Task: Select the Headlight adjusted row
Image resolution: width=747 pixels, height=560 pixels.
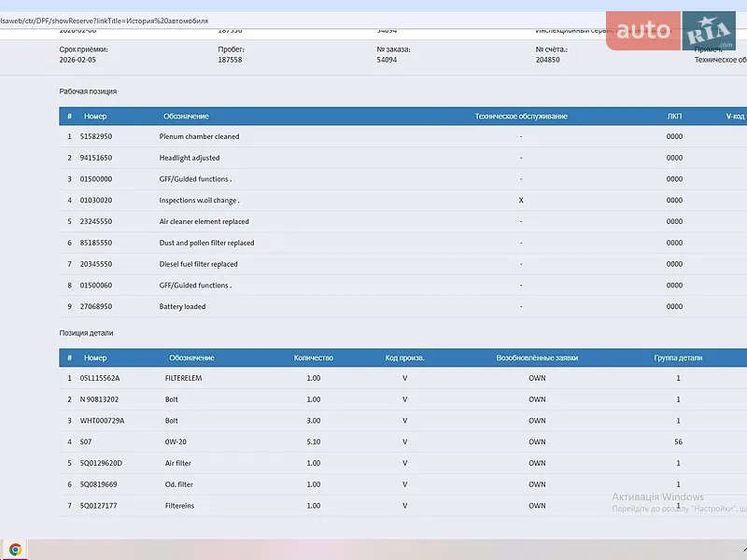Action: pos(403,158)
